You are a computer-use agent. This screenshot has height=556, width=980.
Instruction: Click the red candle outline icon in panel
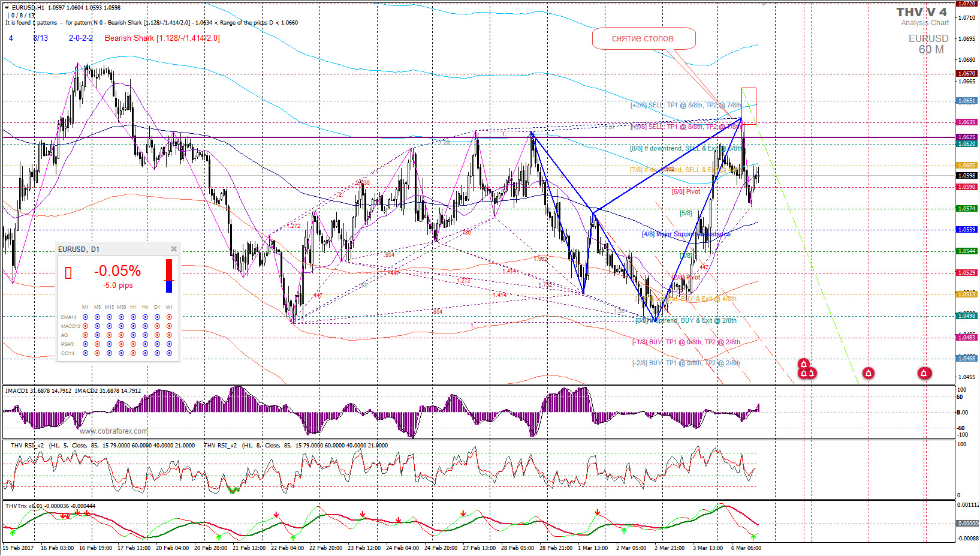tap(68, 273)
